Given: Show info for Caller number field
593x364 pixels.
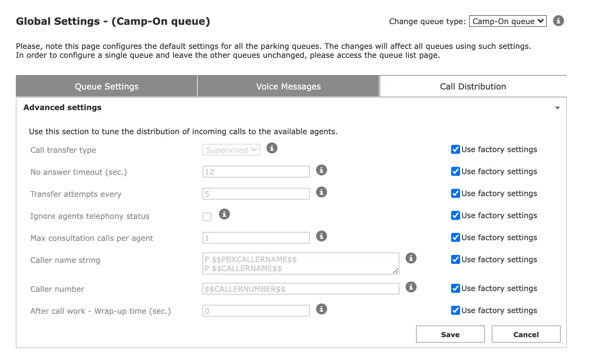Looking at the screenshot, I should [411, 287].
